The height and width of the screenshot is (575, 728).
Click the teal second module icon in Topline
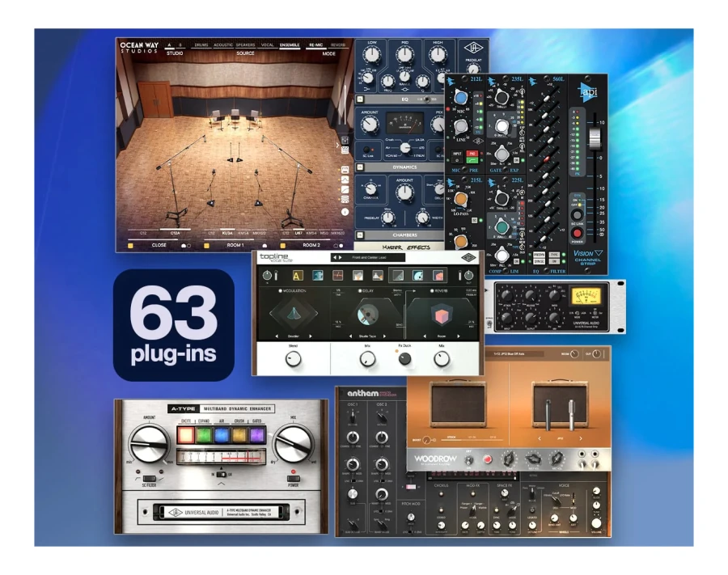pyautogui.click(x=318, y=276)
